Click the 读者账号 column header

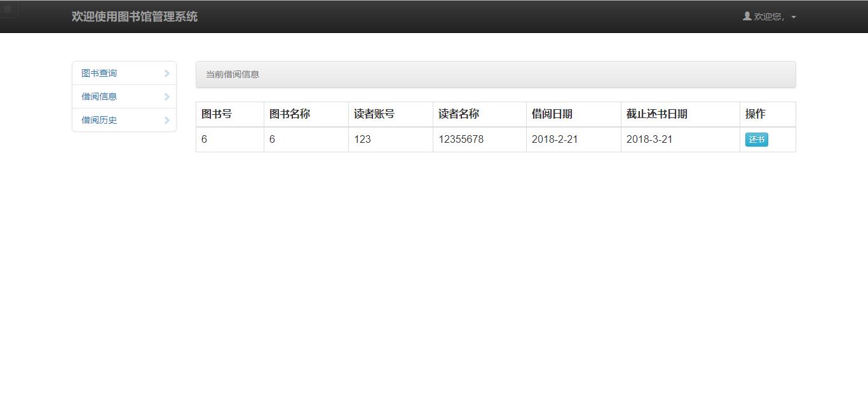[391, 114]
